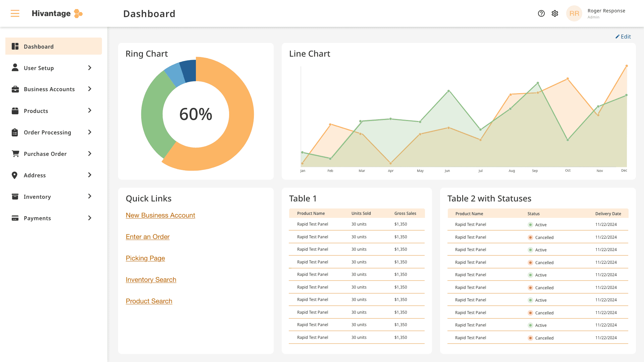The width and height of the screenshot is (644, 362).
Task: Click the help question mark icon
Action: [541, 13]
